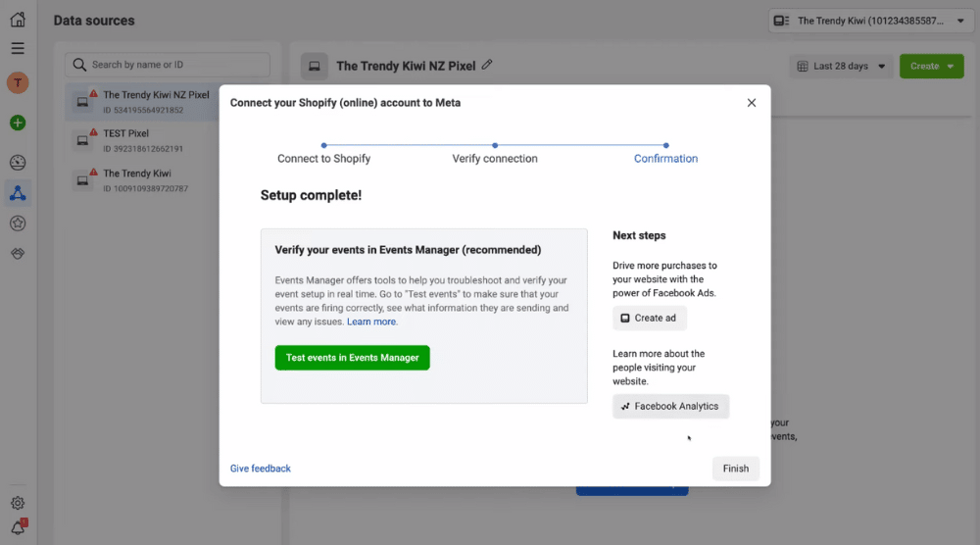Open the Partner integrations handshake icon
This screenshot has height=545, width=980.
tap(18, 253)
